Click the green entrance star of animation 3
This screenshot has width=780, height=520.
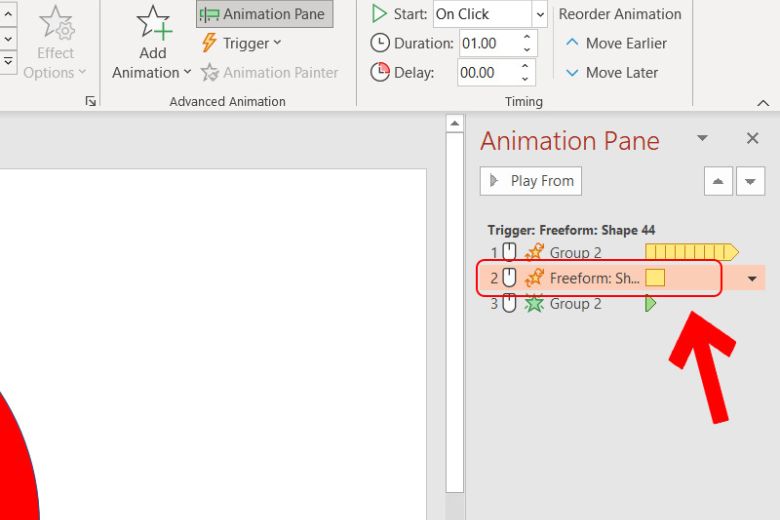534,304
